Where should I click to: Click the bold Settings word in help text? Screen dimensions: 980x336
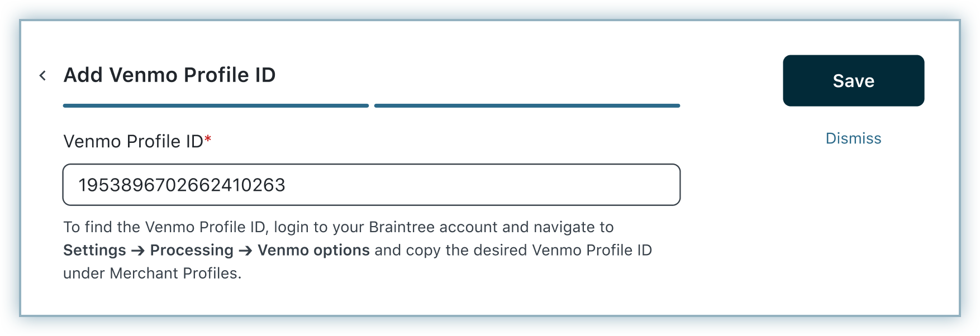coord(94,250)
